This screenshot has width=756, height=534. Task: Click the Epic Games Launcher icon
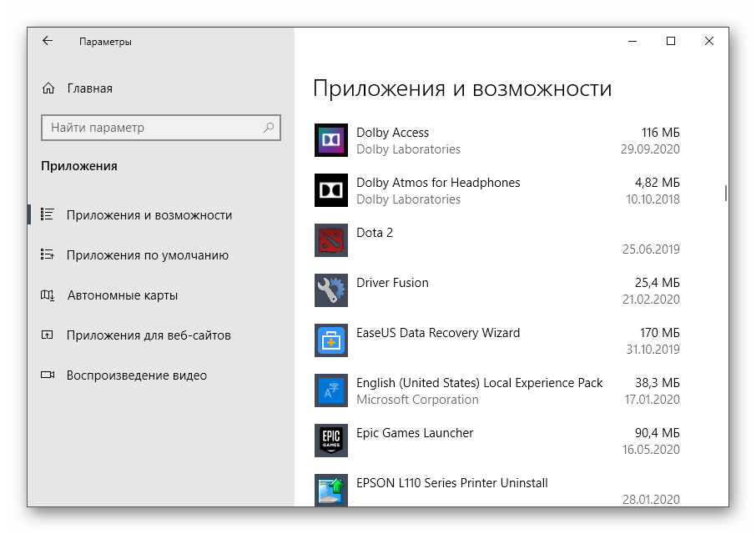330,441
